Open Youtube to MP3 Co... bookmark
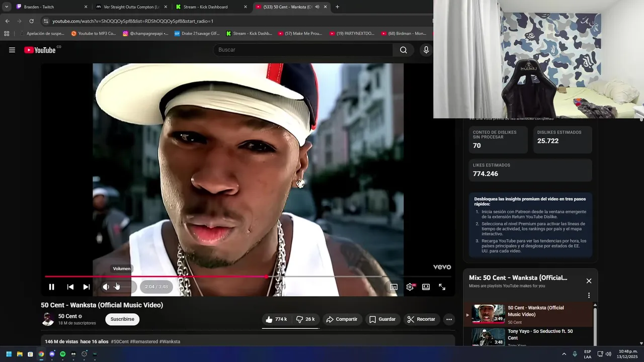Image resolution: width=644 pixels, height=362 pixels. click(94, 34)
